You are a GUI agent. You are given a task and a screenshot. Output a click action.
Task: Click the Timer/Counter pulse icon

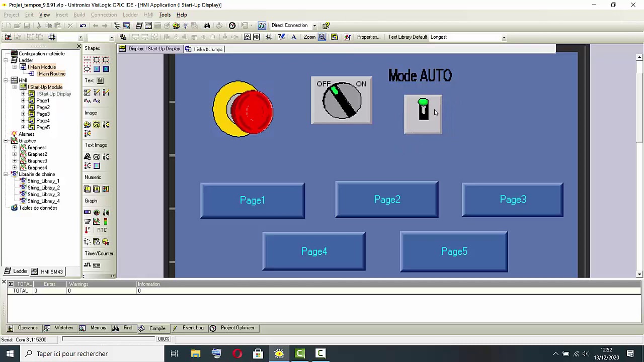coord(88,265)
